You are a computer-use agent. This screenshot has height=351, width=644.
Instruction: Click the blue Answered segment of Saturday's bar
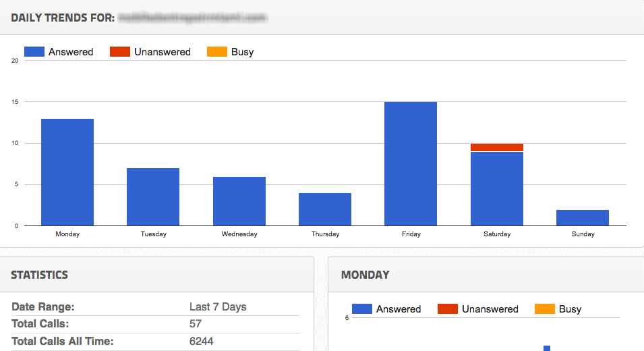pyautogui.click(x=497, y=189)
